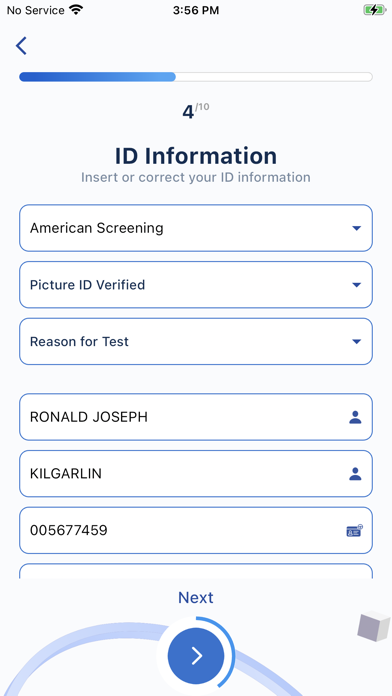This screenshot has height=696, width=392.
Task: Tap the battery charging icon
Action: pos(375,10)
